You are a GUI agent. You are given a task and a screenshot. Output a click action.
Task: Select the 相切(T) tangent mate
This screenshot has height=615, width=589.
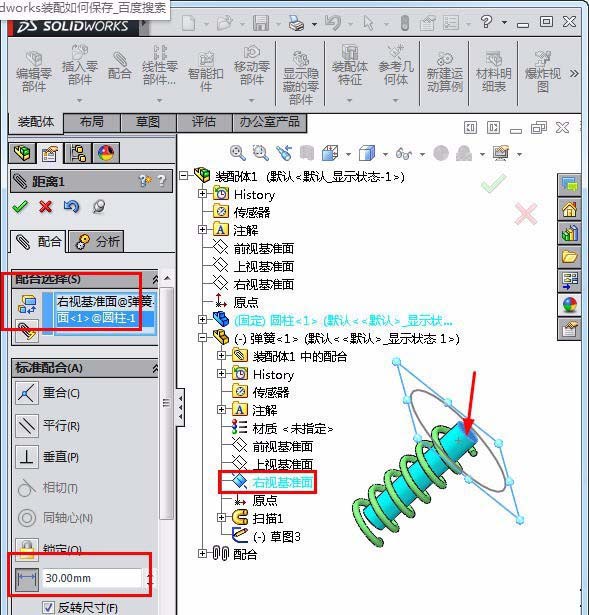[27, 488]
